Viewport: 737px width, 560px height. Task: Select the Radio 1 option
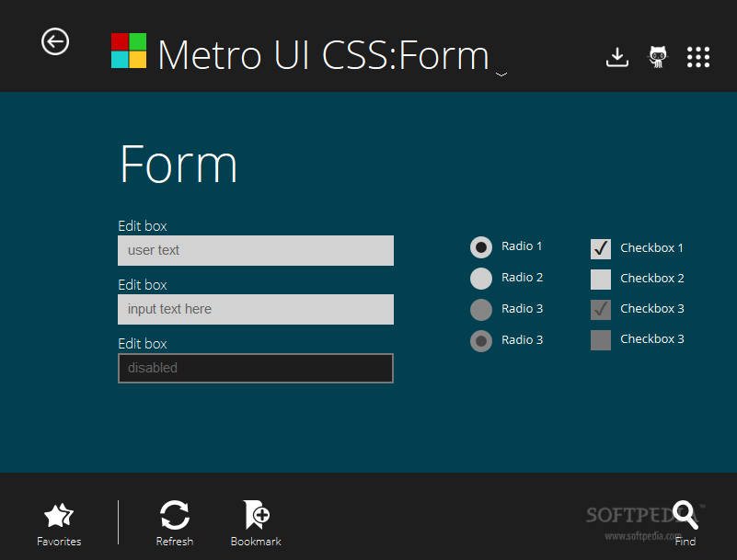click(481, 246)
